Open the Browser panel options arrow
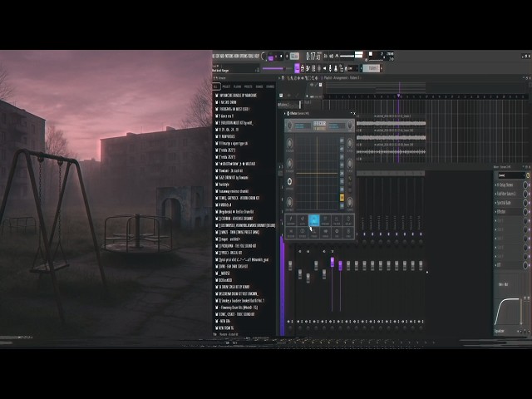This screenshot has width=532, height=399. tap(214, 78)
